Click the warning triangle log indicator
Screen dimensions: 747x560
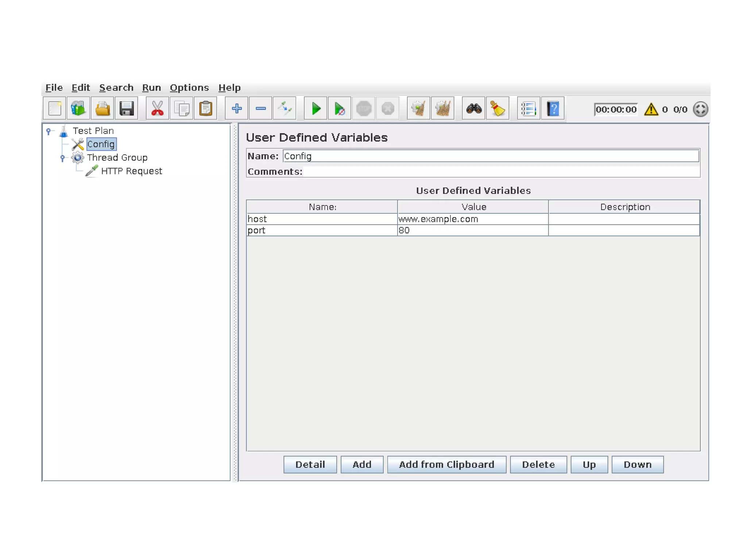point(651,109)
